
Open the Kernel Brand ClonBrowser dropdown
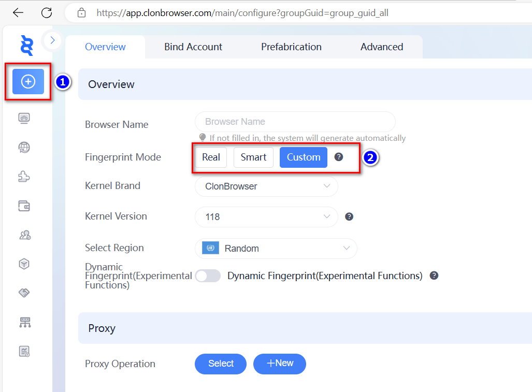click(266, 186)
